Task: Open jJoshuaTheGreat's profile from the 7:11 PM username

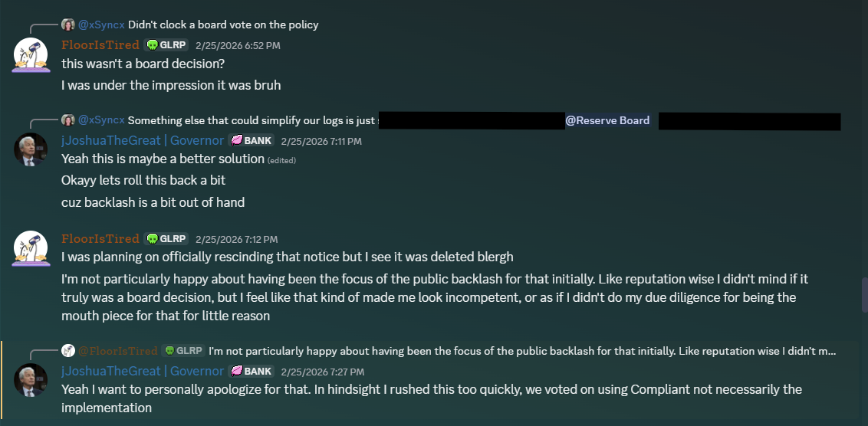Action: click(143, 141)
